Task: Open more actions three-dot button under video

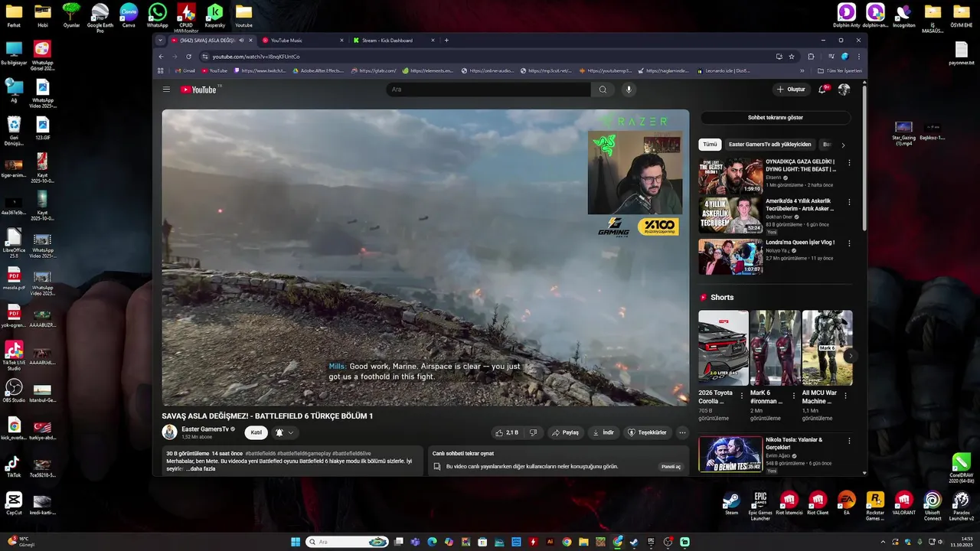Action: coord(682,432)
